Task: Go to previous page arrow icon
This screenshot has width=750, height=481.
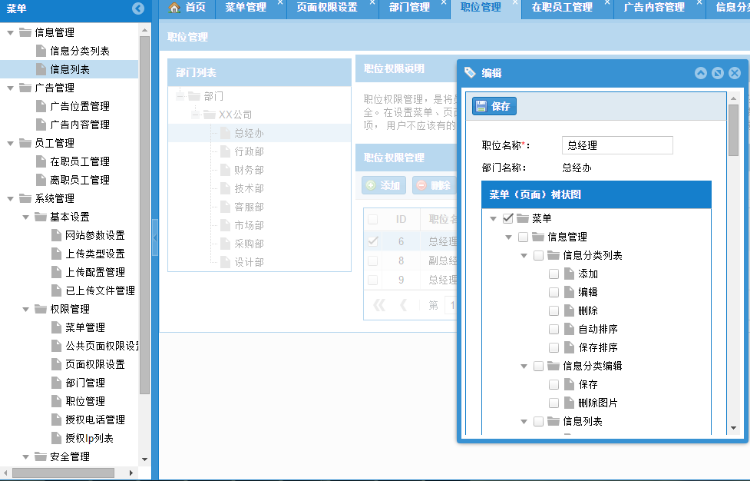Action: click(x=403, y=305)
